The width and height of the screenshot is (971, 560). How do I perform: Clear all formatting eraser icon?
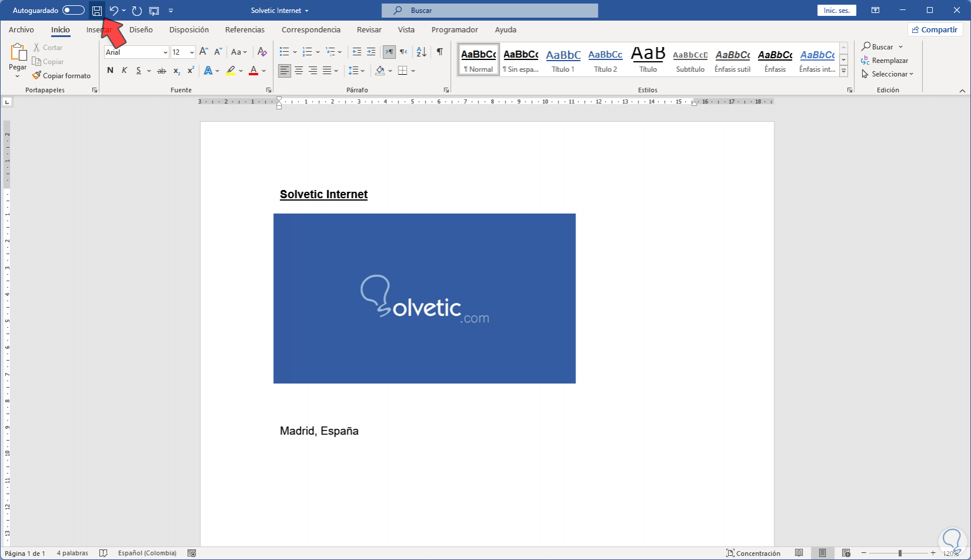262,52
